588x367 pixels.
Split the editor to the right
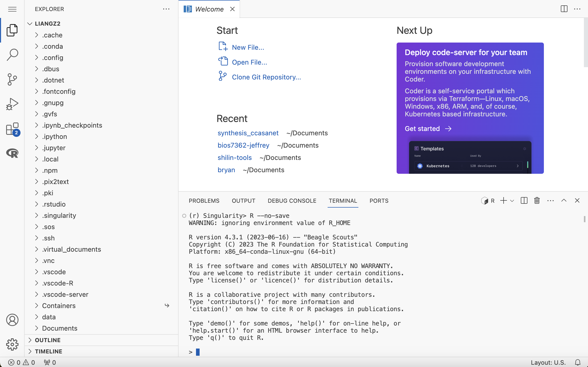[564, 9]
